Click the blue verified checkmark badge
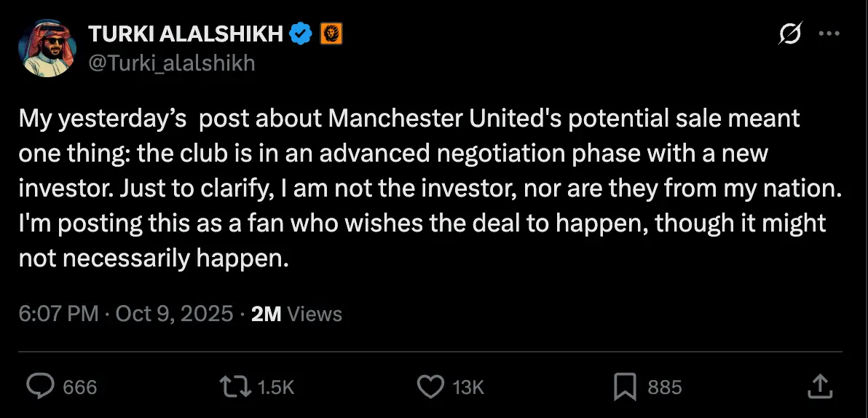Screen dimensions: 868x418 coord(301,33)
